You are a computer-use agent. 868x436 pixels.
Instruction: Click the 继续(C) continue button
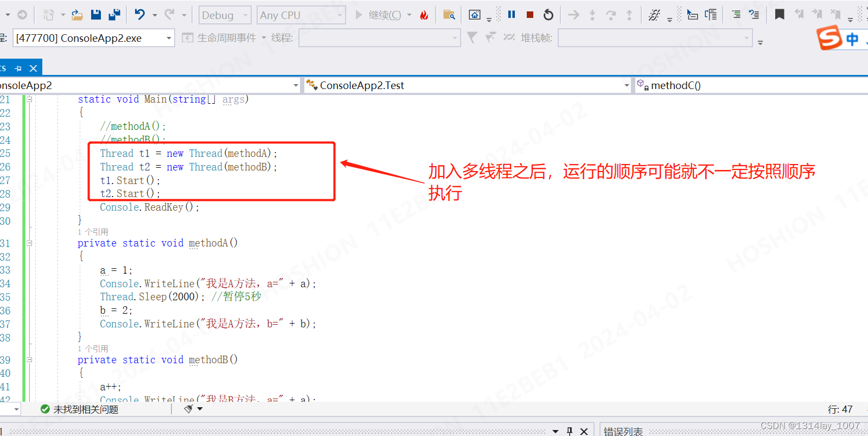(379, 15)
